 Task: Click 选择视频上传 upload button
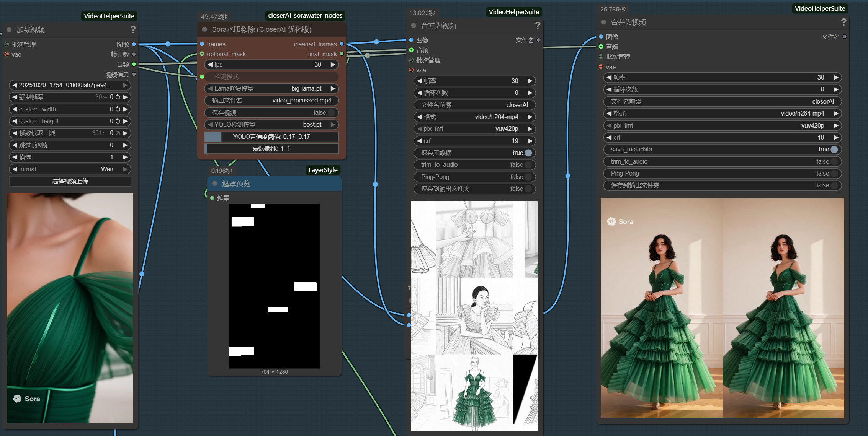point(70,181)
